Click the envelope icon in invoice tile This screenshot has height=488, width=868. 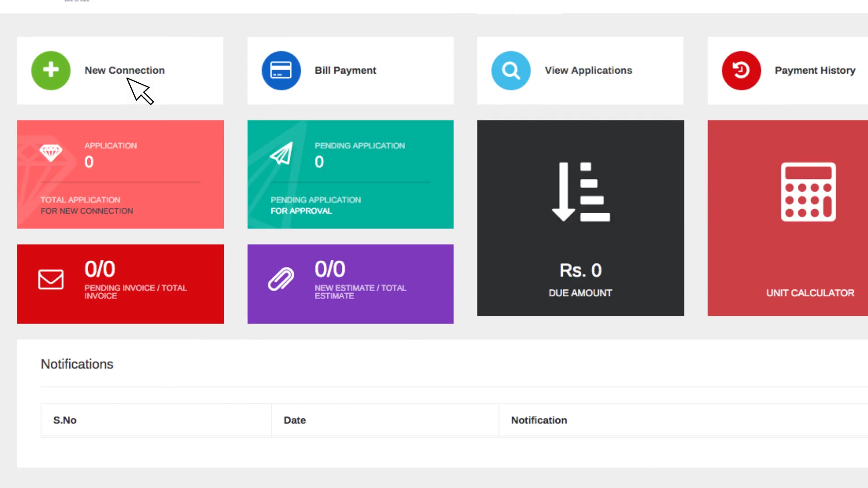pyautogui.click(x=51, y=279)
